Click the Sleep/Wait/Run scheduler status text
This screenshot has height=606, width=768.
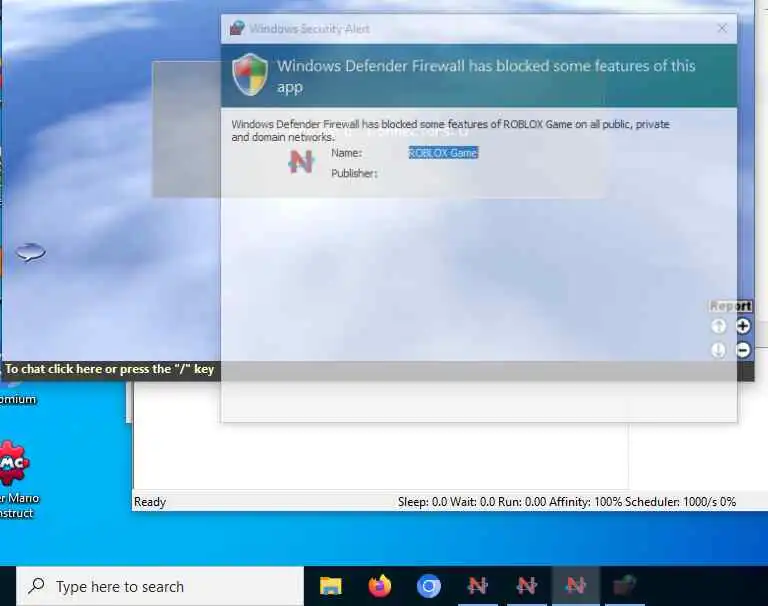[x=567, y=502]
